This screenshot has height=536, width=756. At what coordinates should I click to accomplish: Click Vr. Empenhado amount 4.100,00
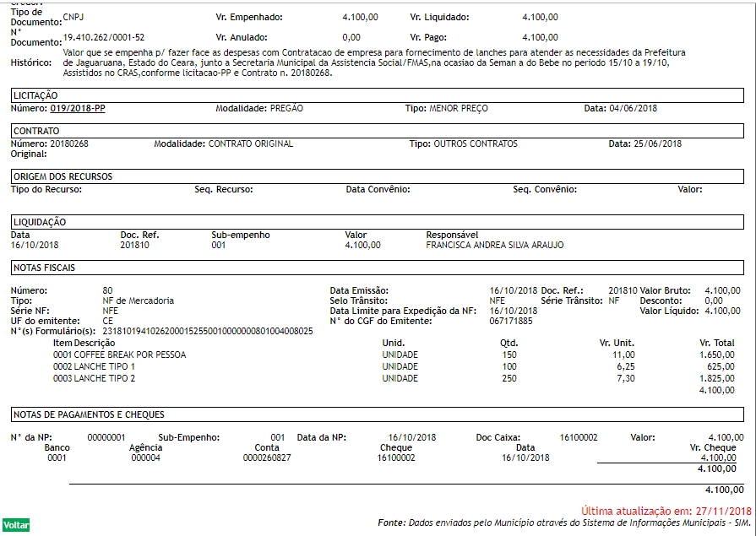[x=360, y=18]
